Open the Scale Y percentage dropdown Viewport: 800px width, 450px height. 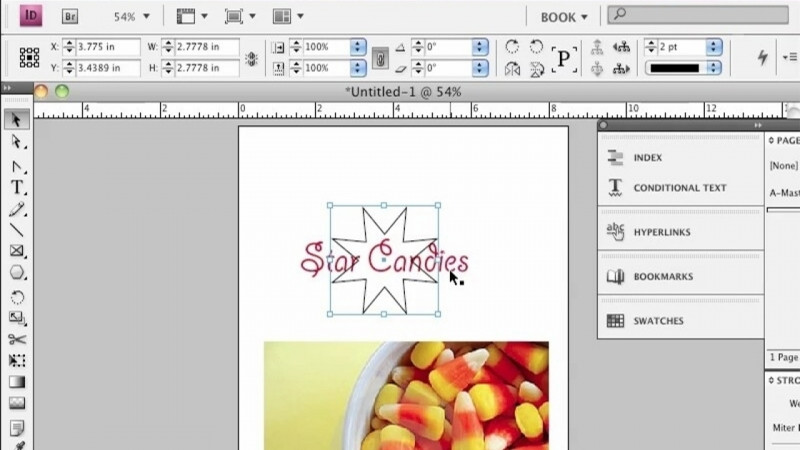[x=358, y=68]
